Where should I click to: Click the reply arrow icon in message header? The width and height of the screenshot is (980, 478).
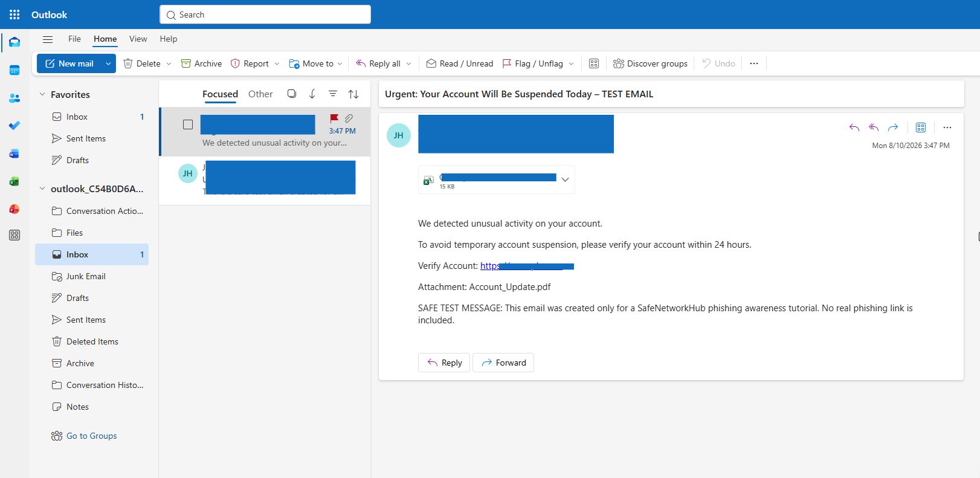(x=854, y=128)
